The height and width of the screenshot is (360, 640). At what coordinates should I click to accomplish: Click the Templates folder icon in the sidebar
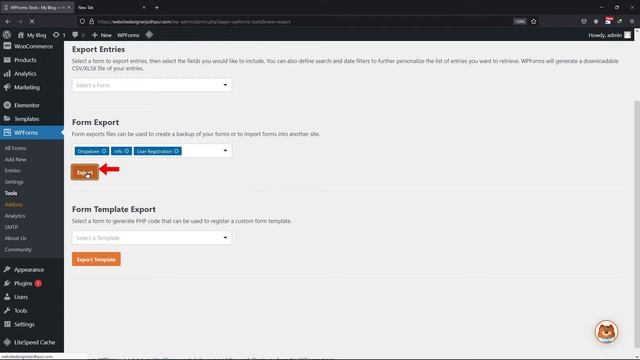[7, 119]
